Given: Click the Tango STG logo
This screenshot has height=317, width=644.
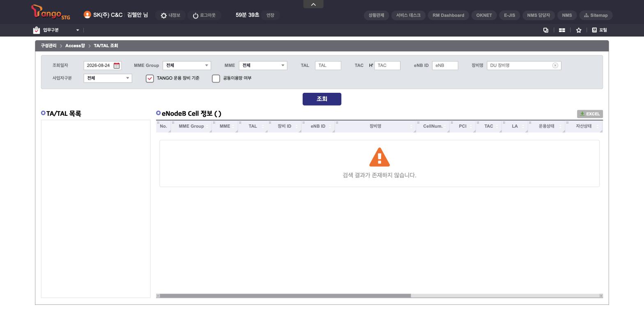Looking at the screenshot, I should tap(51, 12).
